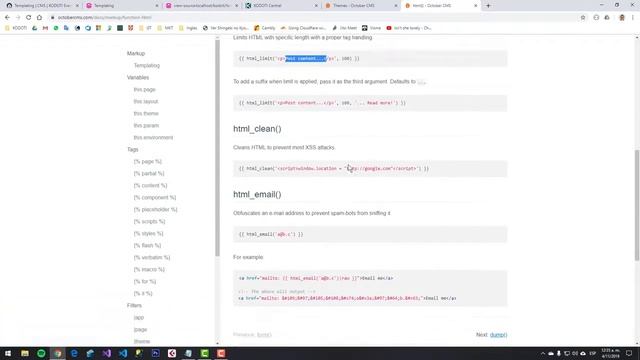Open the {% component %} tag link
The image size is (640, 360).
click(x=155, y=198)
